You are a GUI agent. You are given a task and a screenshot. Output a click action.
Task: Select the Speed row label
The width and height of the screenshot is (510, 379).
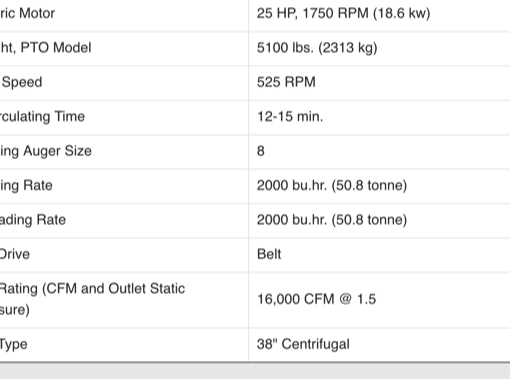[x=21, y=83]
